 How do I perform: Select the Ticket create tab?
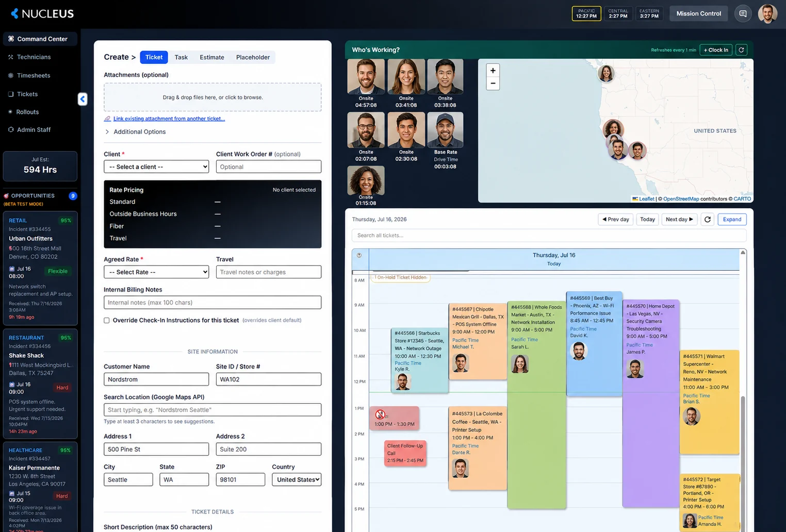[x=154, y=57]
